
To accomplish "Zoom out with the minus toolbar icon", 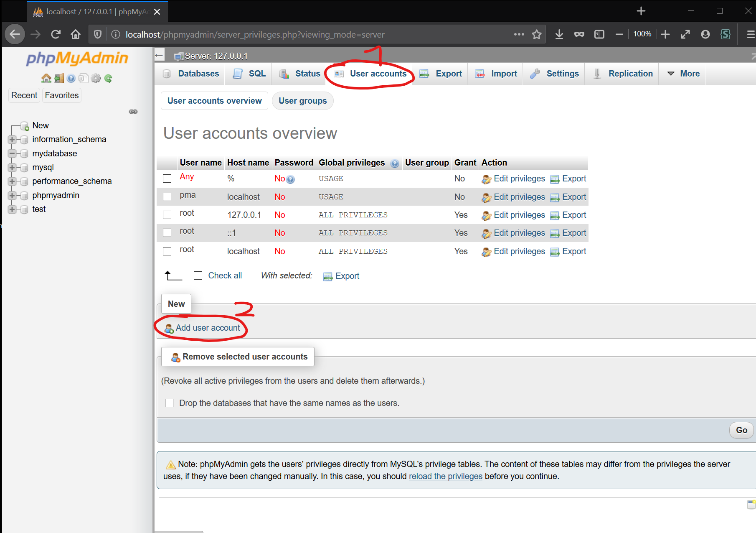I will (x=619, y=34).
